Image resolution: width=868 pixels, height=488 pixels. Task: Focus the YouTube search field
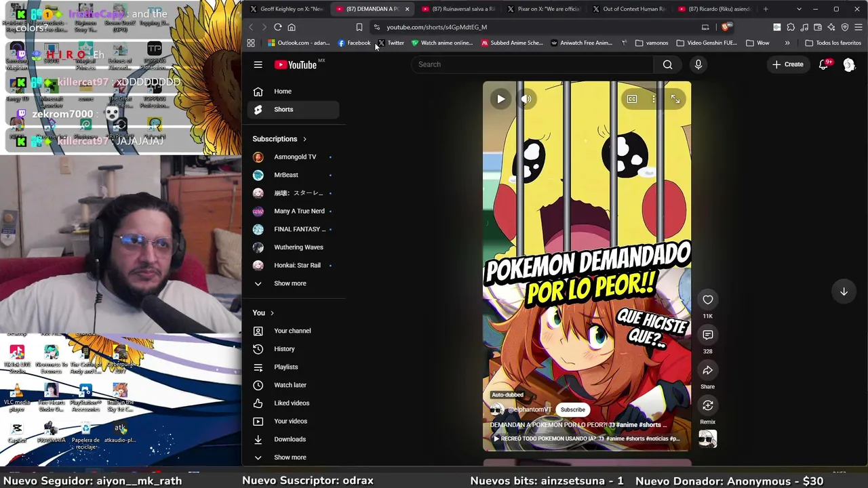pos(532,64)
